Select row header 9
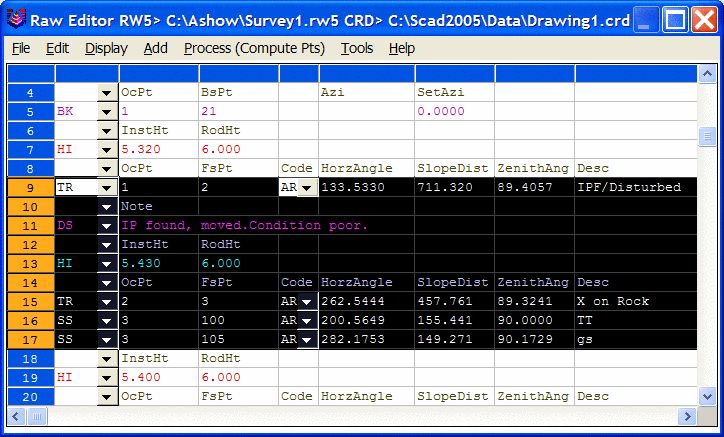This screenshot has width=724, height=437. pyautogui.click(x=30, y=188)
